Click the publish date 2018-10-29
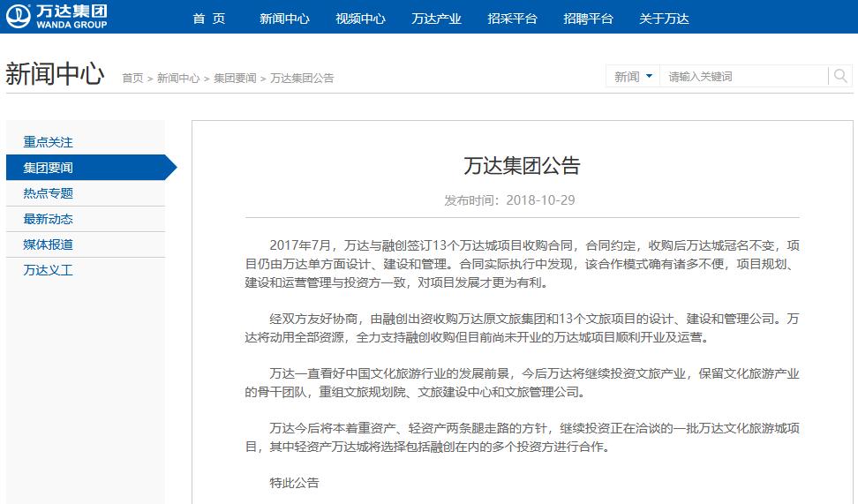The height and width of the screenshot is (504, 858). point(540,200)
